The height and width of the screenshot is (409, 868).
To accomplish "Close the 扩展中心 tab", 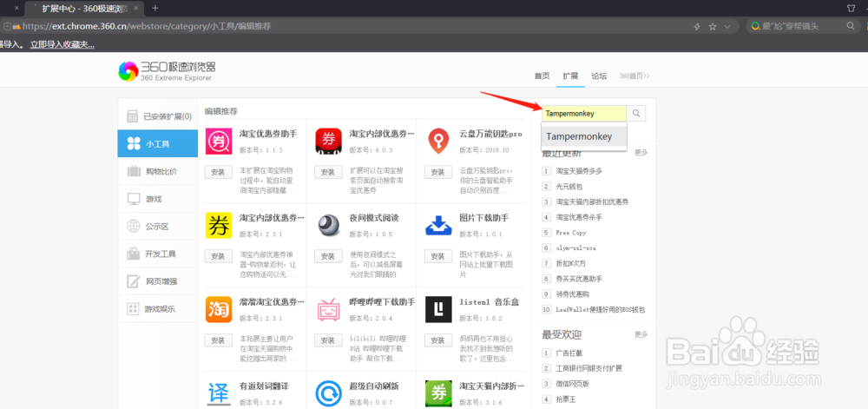I will pyautogui.click(x=137, y=9).
